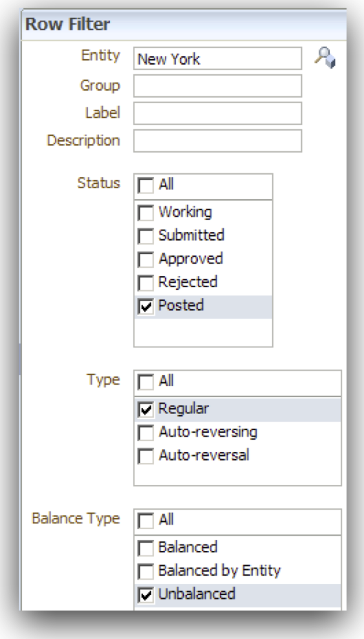Screen dimensions: 364x639
Task: Uncheck the Posted status checkbox
Action: (x=145, y=307)
